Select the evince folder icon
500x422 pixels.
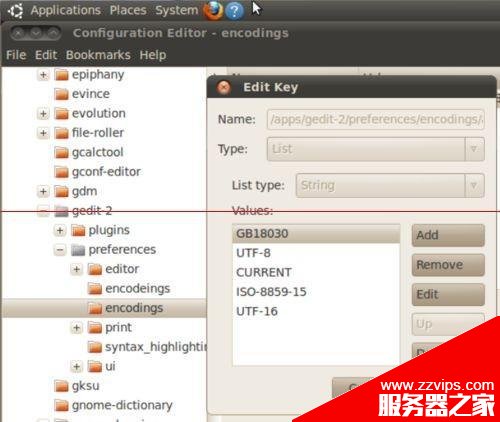pos(61,94)
